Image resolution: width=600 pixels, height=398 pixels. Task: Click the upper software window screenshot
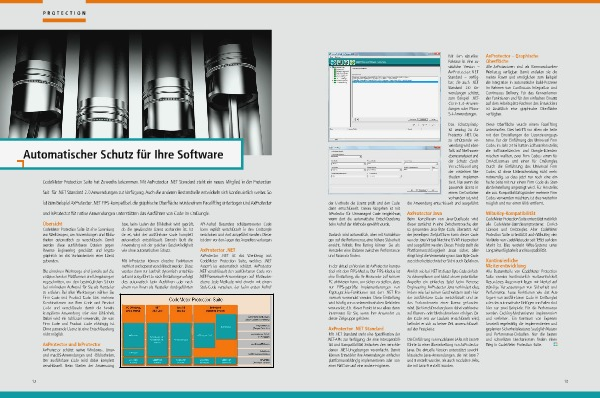[x=385, y=96]
